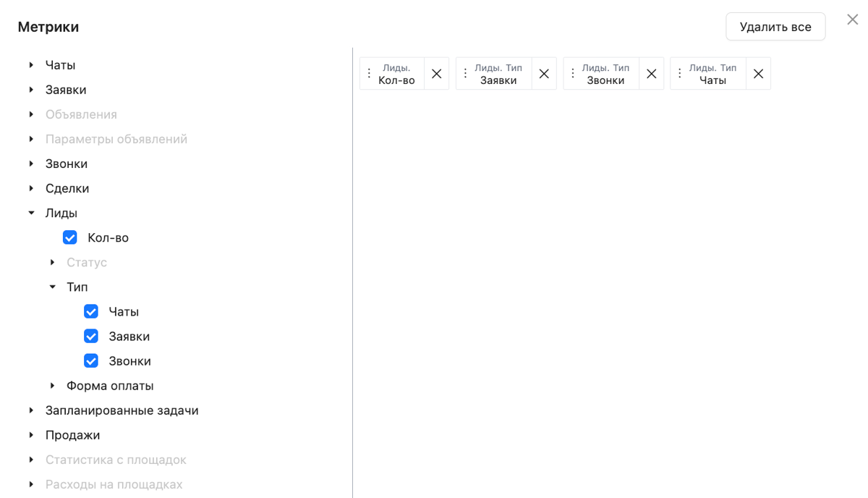The width and height of the screenshot is (868, 498).
Task: Select the Продажи tree item
Action: pos(72,435)
